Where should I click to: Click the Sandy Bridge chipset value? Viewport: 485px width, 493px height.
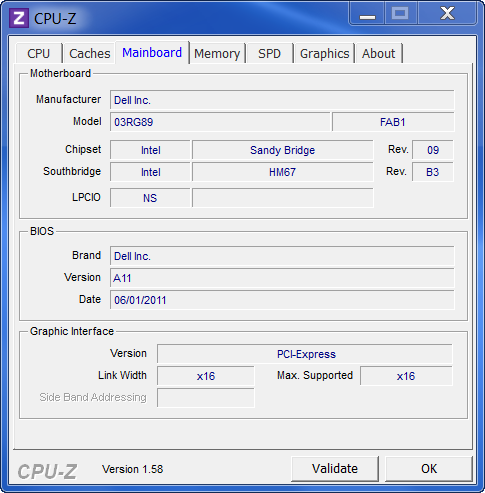tap(283, 150)
